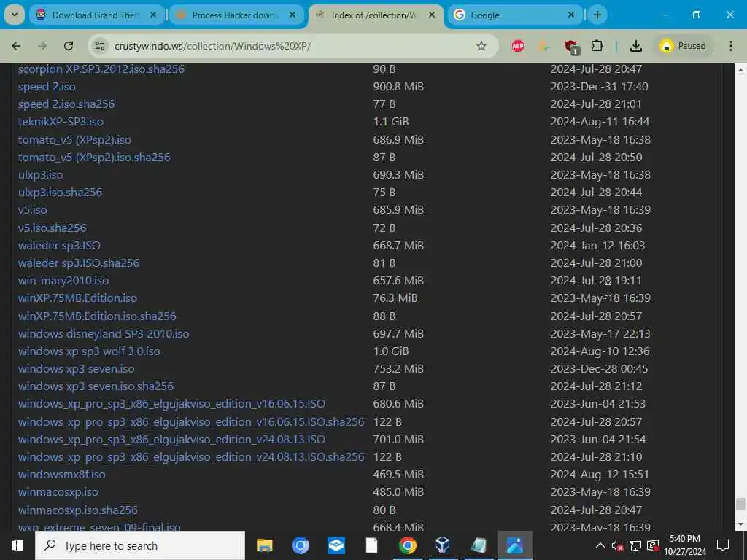Open the tab search dropdown arrow
Viewport: 747px width, 560px height.
click(x=15, y=15)
